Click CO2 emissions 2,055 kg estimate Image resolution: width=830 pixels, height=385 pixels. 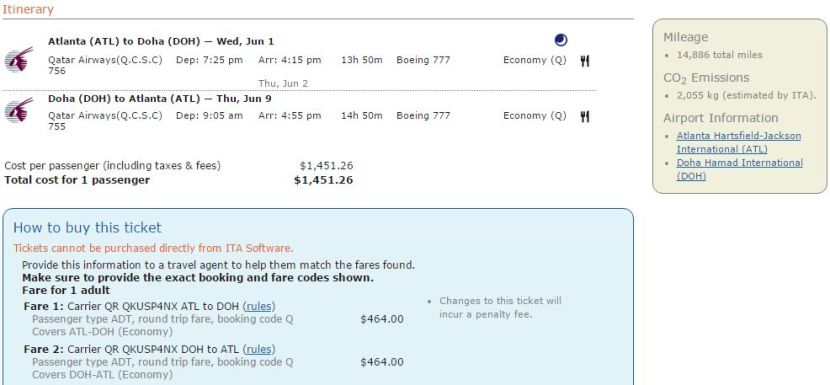pyautogui.click(x=746, y=95)
